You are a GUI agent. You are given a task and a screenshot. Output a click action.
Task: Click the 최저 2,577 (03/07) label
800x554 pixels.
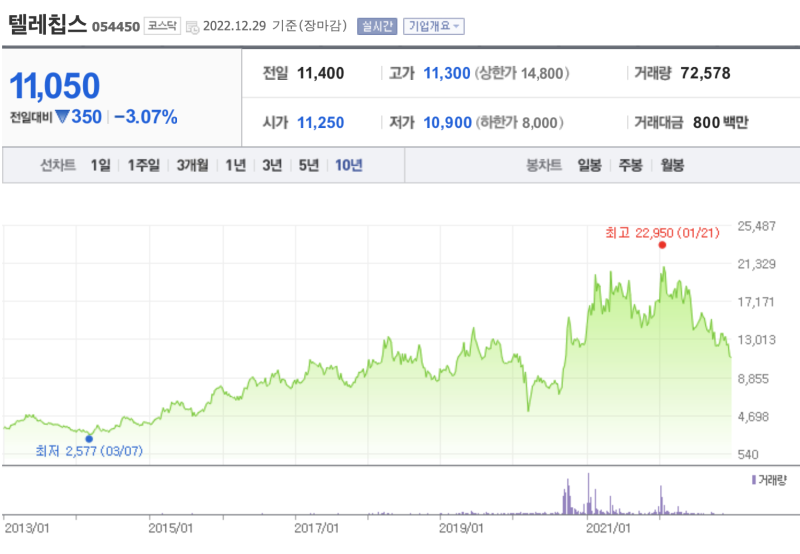click(89, 451)
